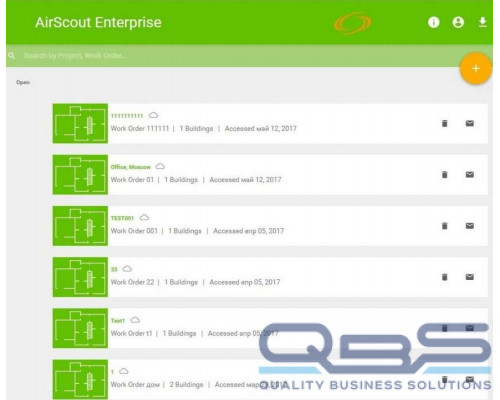Click the search magnifier icon
500x400 pixels.
12,55
